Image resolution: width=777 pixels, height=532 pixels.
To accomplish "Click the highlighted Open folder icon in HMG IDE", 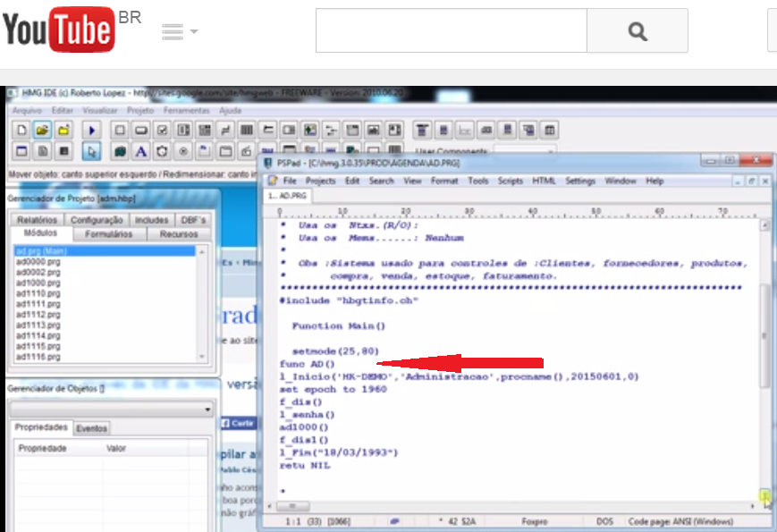I will 42,131.
